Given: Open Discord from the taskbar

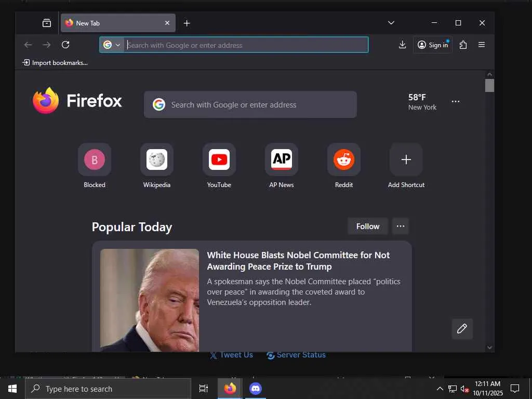Looking at the screenshot, I should (x=256, y=389).
